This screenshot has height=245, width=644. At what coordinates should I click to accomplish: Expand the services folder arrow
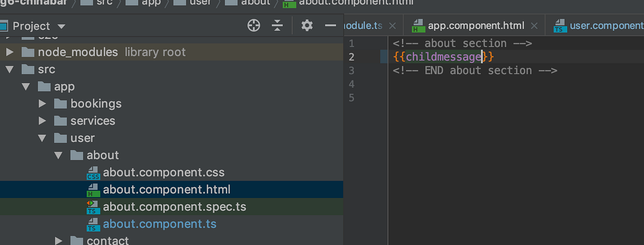[x=42, y=121]
